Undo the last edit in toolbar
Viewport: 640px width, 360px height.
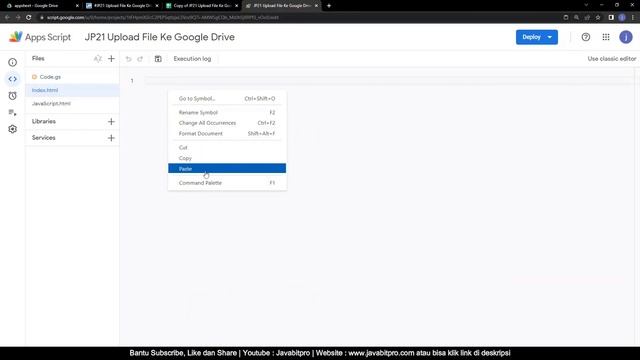click(x=129, y=59)
